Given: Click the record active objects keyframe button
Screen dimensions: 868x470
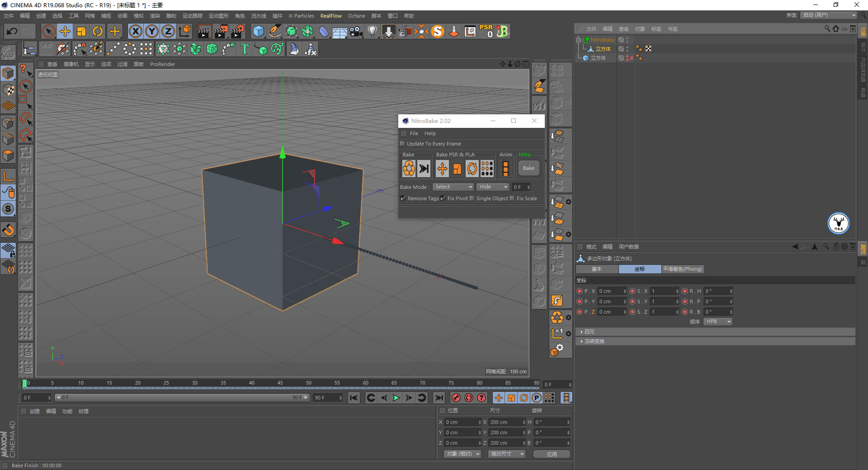Looking at the screenshot, I should 456,398.
